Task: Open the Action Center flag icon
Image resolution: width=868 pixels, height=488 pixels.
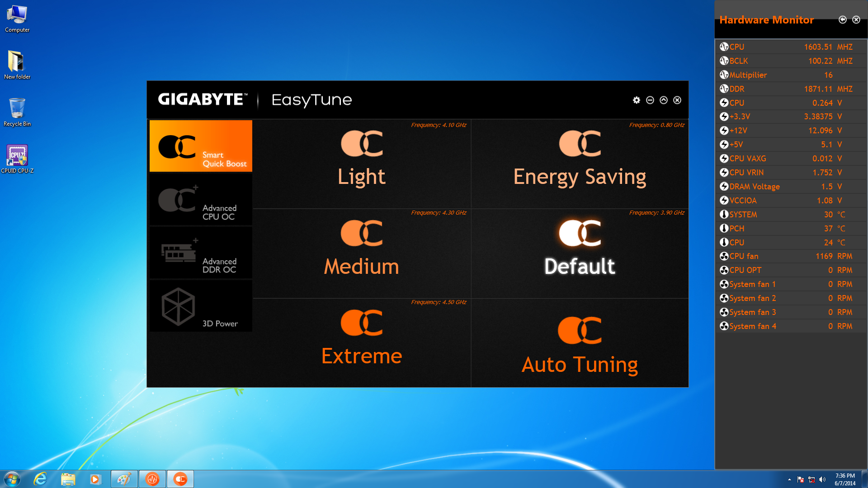Action: coord(801,479)
